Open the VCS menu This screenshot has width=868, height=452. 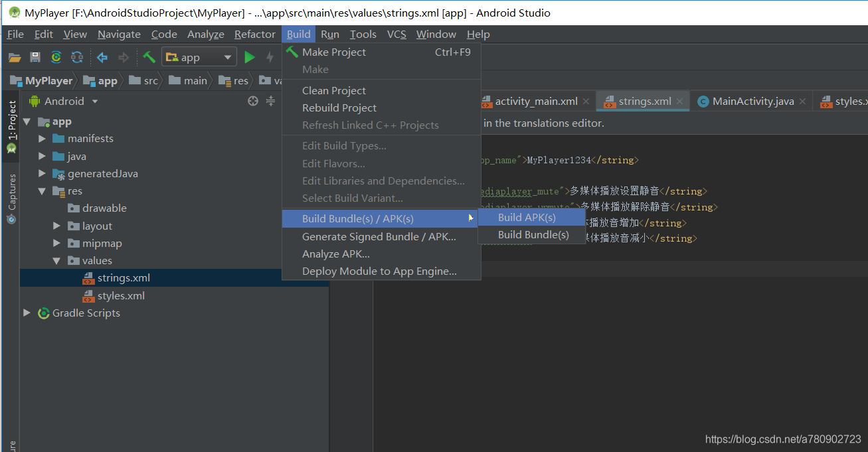[x=396, y=34]
